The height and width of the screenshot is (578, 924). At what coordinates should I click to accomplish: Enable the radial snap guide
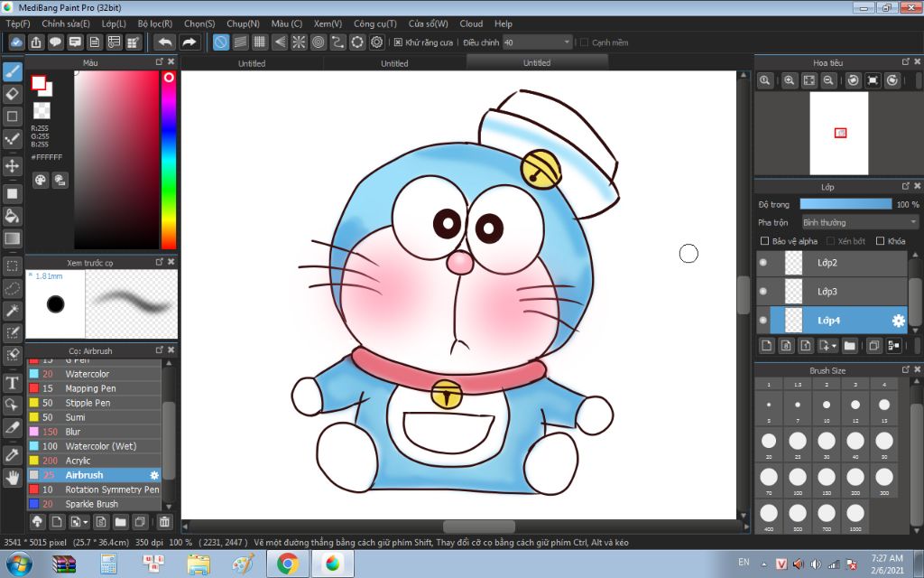coord(299,42)
